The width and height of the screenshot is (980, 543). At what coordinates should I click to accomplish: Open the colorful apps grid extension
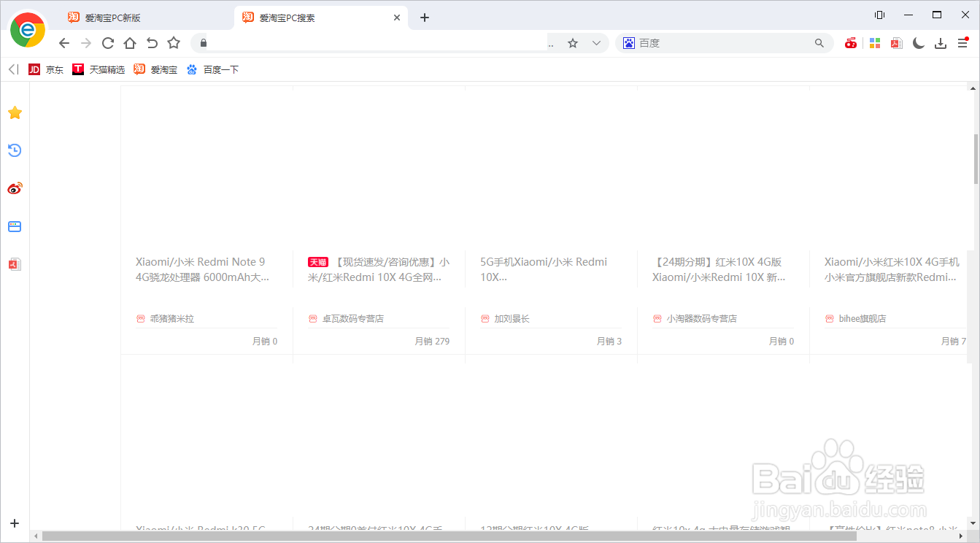[x=875, y=43]
